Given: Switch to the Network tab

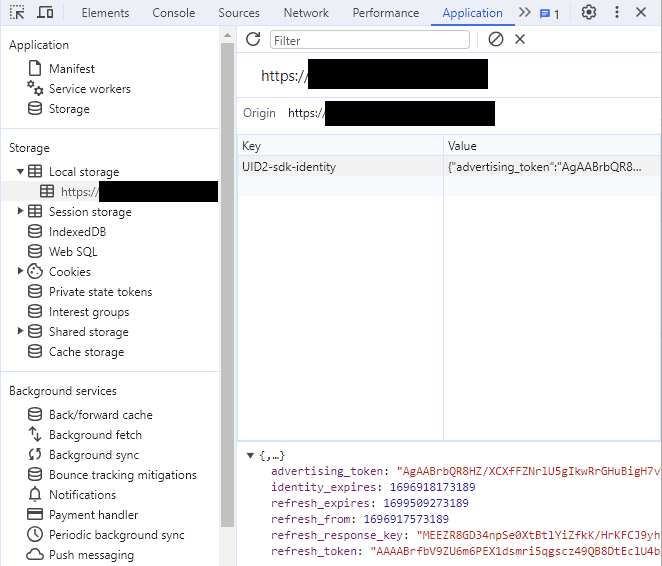Looking at the screenshot, I should click(306, 13).
